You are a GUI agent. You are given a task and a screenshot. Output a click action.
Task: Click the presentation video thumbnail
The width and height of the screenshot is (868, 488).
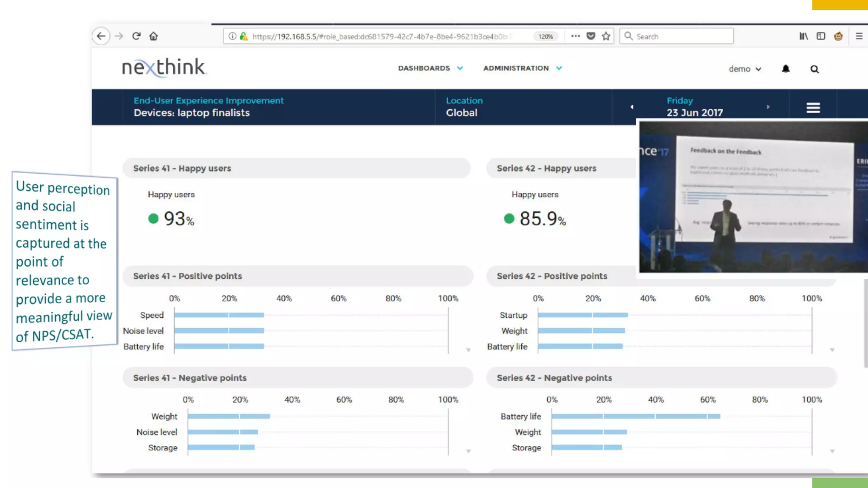coord(753,197)
